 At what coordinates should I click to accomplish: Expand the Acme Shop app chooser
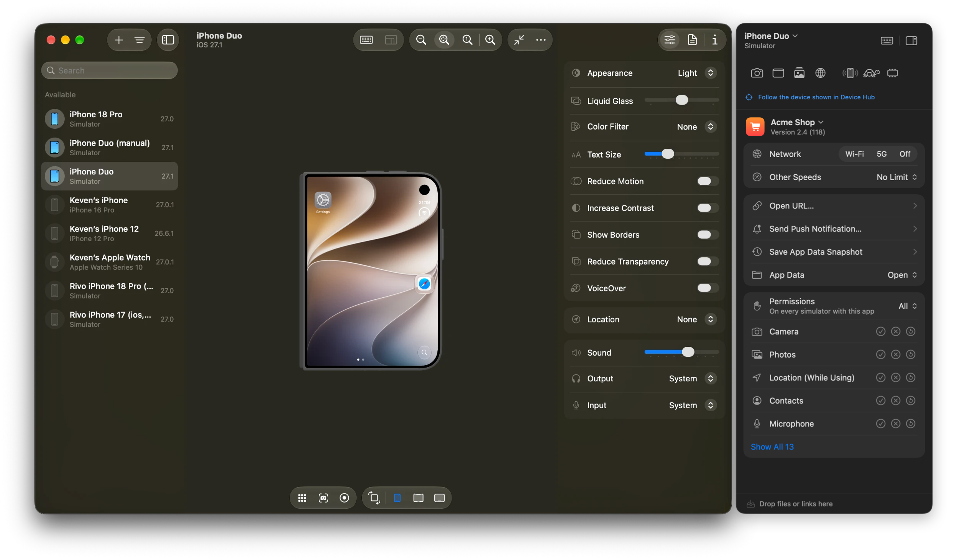coord(796,122)
